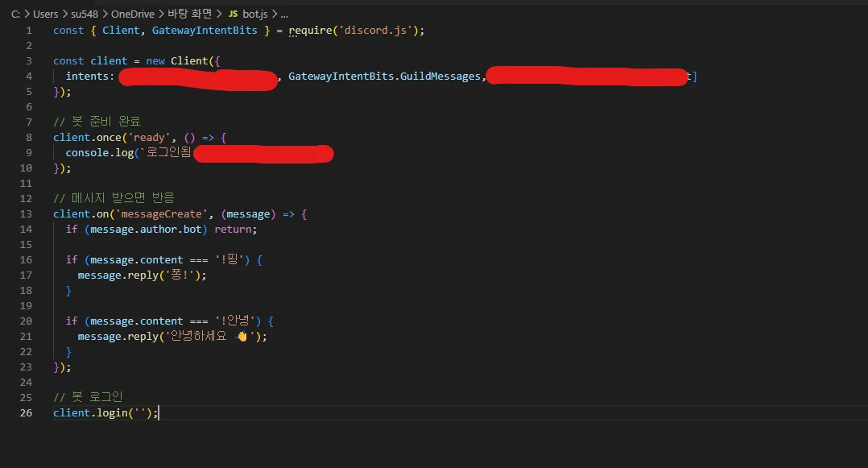868x468 pixels.
Task: Expand the OneDrive breadcrumb folder
Action: coord(132,14)
